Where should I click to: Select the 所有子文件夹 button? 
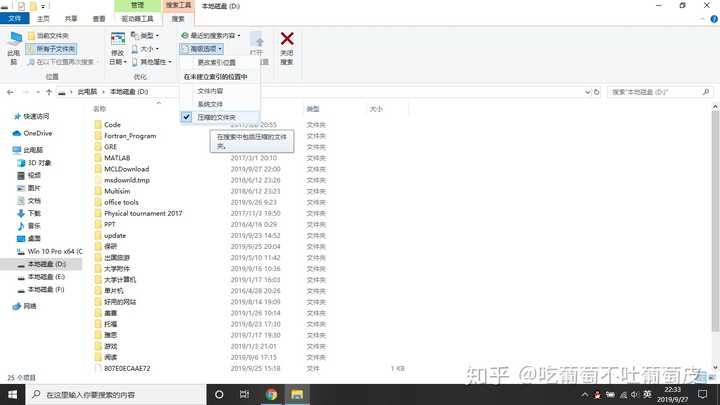[x=51, y=49]
